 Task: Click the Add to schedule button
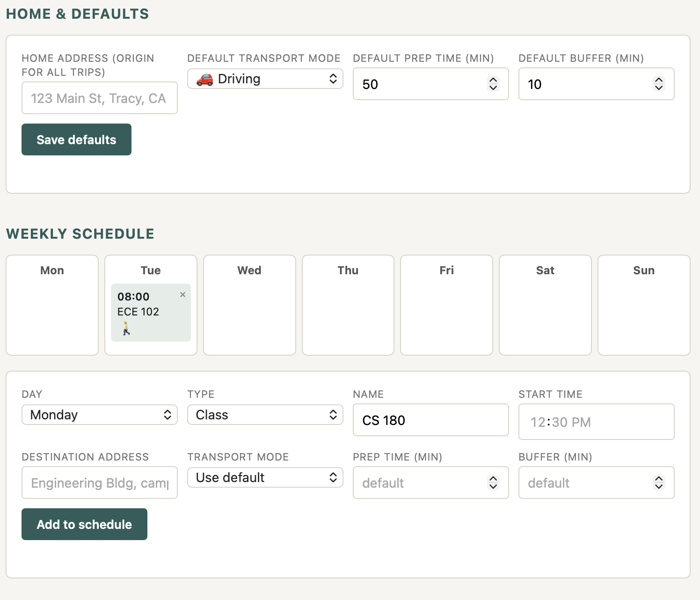coord(84,524)
